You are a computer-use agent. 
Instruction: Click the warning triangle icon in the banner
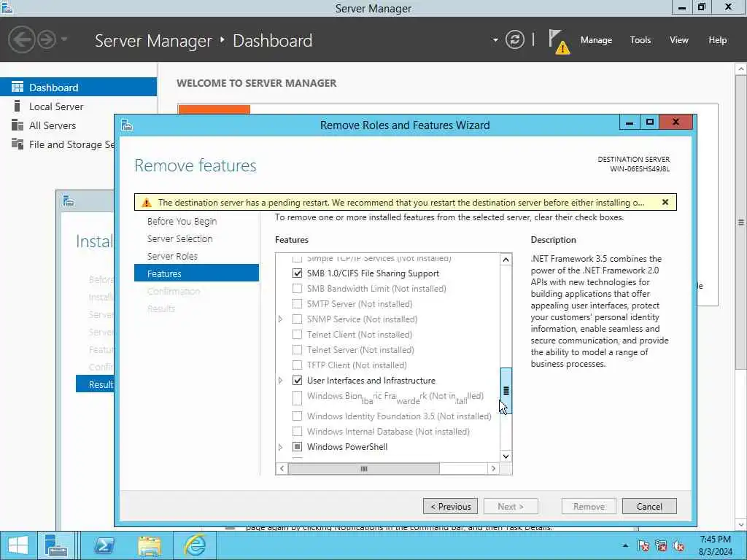coord(147,203)
